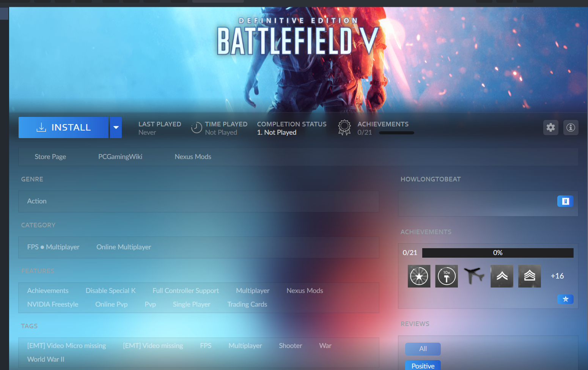Click the star wheel achievement icon

pyautogui.click(x=419, y=276)
